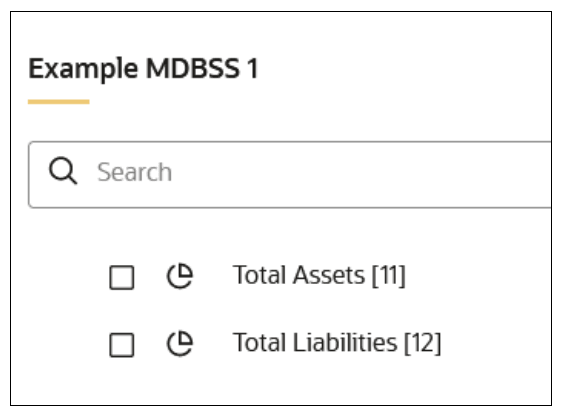
Task: Click the MDBSS 1 panel title text
Action: click(143, 69)
